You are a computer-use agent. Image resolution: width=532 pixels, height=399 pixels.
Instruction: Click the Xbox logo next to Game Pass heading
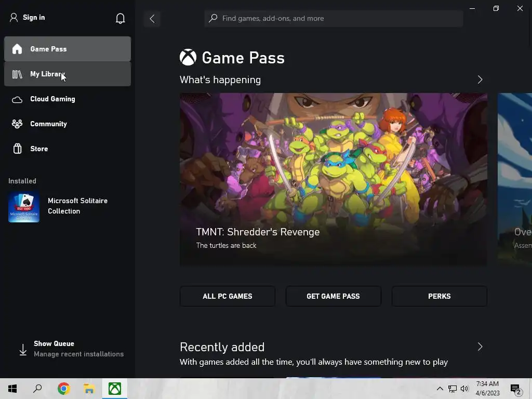click(188, 57)
